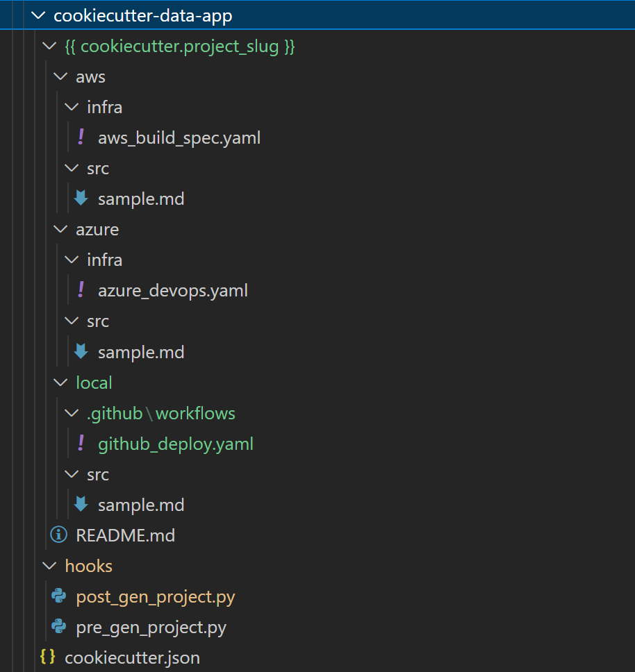635x672 pixels.
Task: Select the azure folder label
Action: click(97, 230)
